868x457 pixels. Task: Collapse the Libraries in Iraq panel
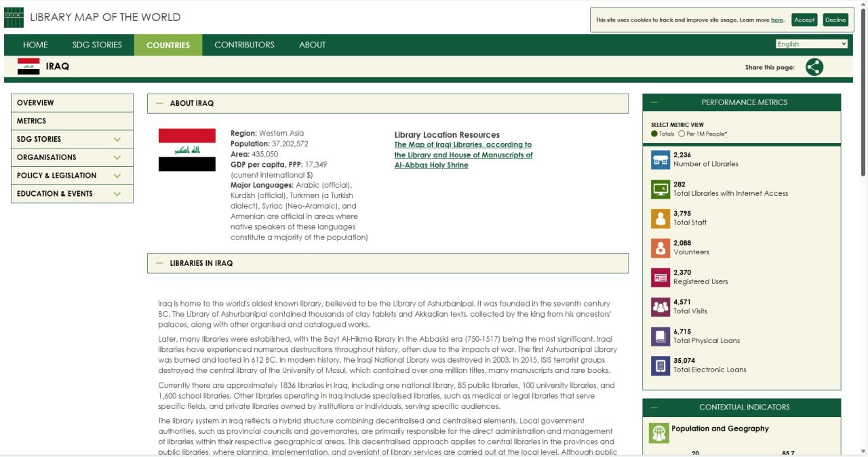pos(159,263)
